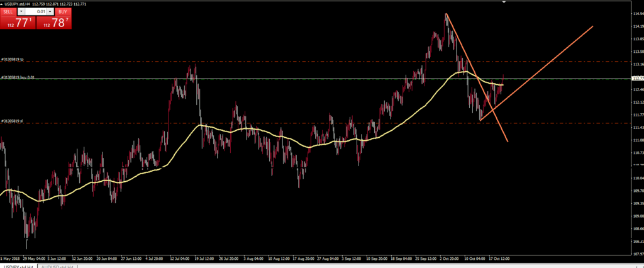Click the 108.31 price scale label
This screenshot has width=644, height=268.
coord(638,242)
